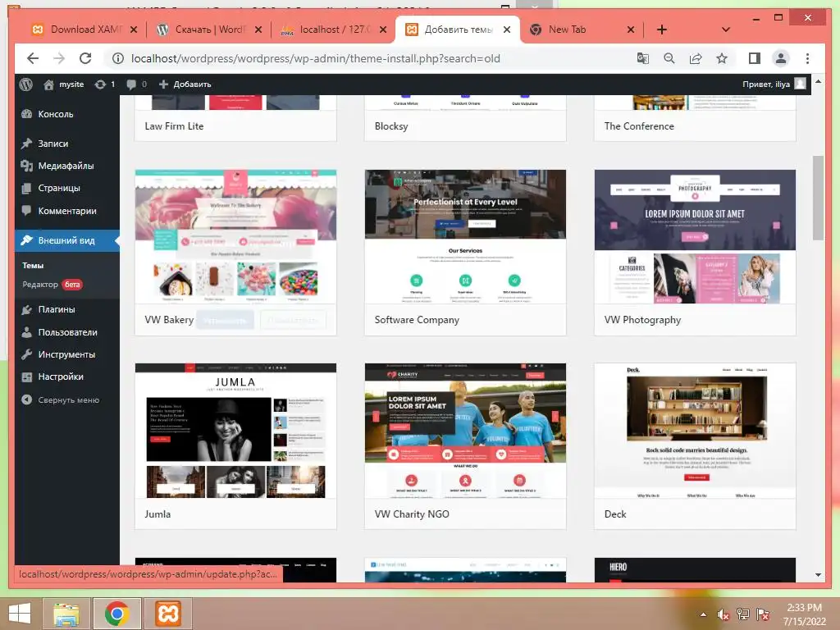Open the comments bubble in admin bar
The height and width of the screenshot is (630, 840).
[137, 84]
